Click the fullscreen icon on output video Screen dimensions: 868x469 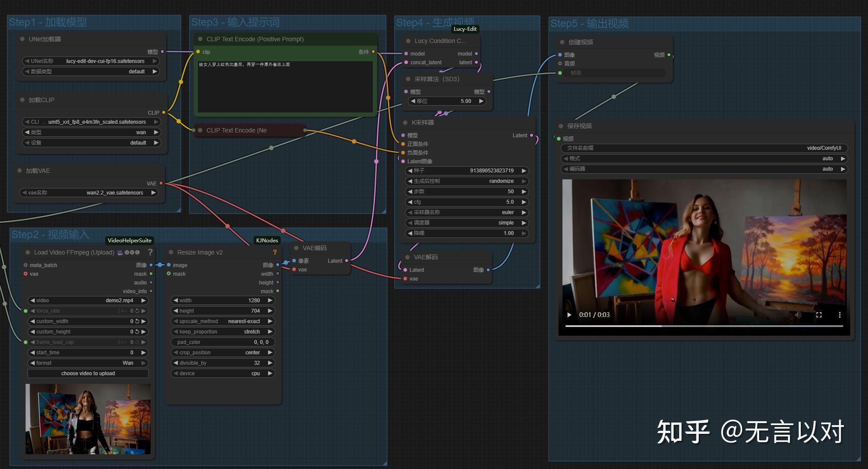819,315
